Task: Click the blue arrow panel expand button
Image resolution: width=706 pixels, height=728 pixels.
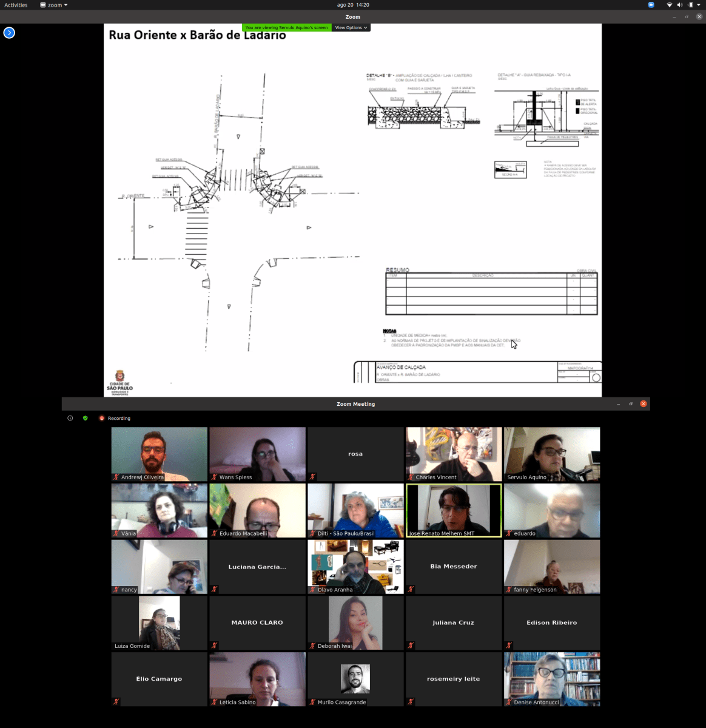Action: tap(9, 33)
